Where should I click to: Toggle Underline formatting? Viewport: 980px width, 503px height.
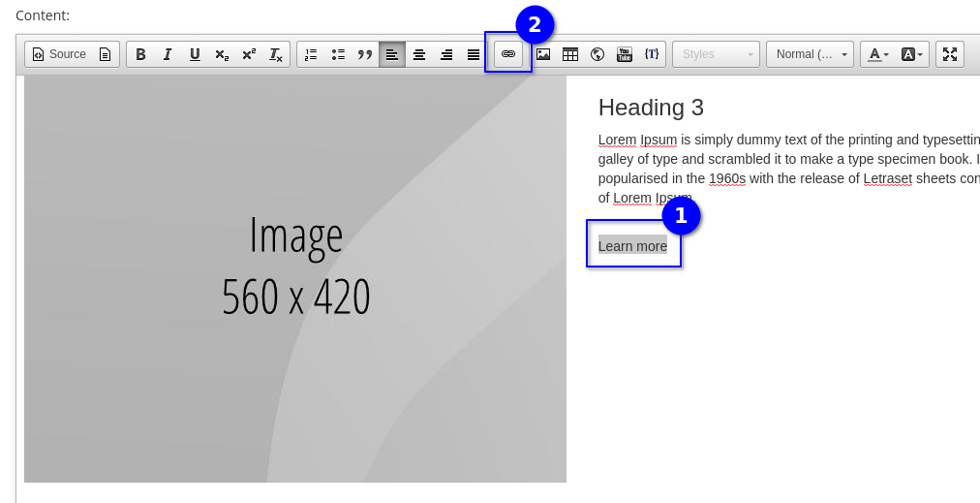pos(195,54)
